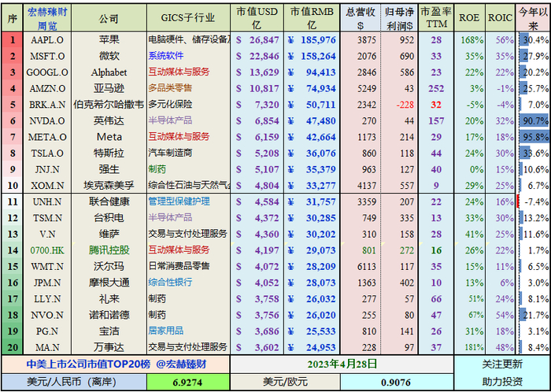Click the 市值USD亿 column header
Screen dimensions: 551x392
pos(257,18)
